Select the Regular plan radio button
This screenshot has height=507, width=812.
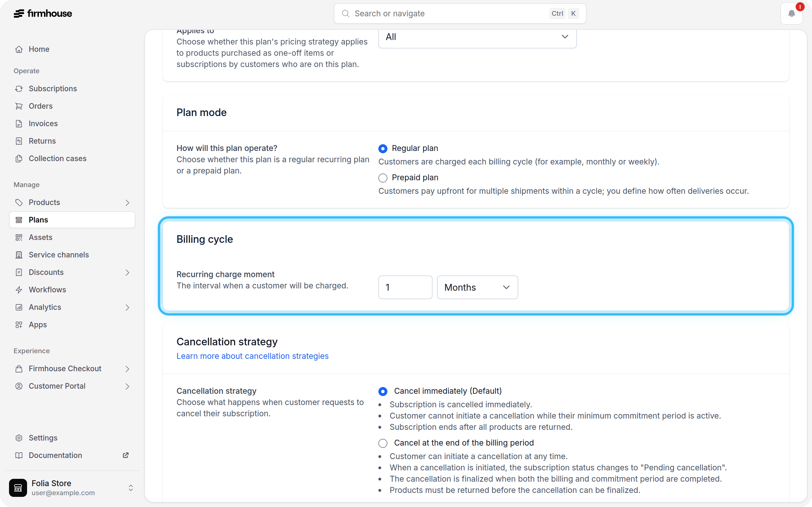click(x=383, y=148)
